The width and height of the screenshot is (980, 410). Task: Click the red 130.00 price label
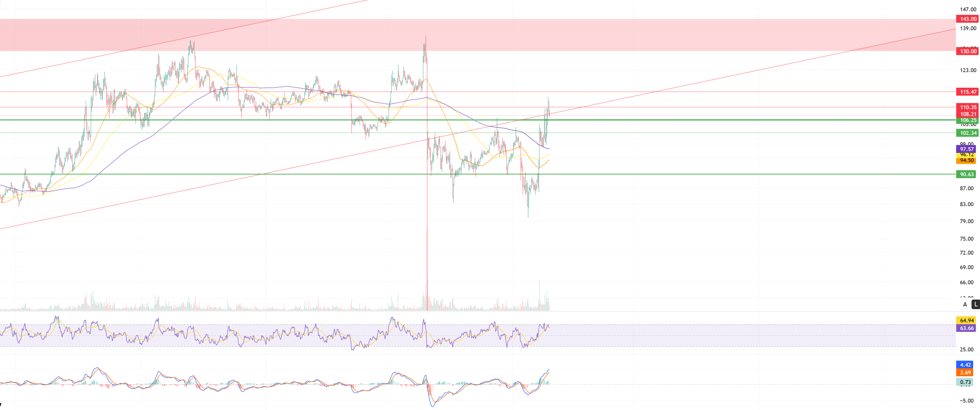click(967, 51)
